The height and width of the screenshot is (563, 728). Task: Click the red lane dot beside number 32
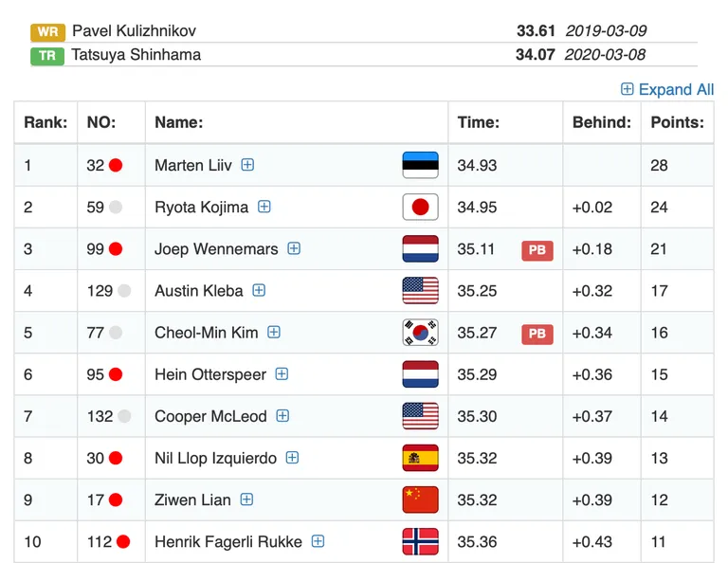point(116,165)
